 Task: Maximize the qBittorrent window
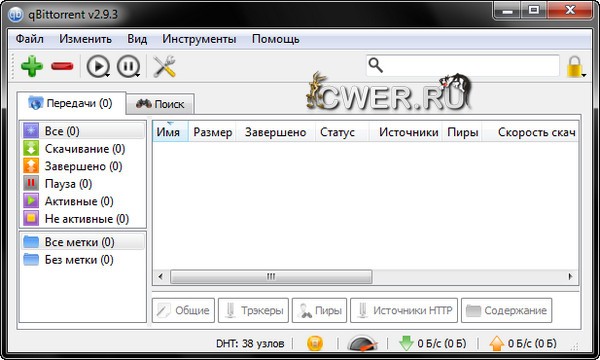pos(534,10)
